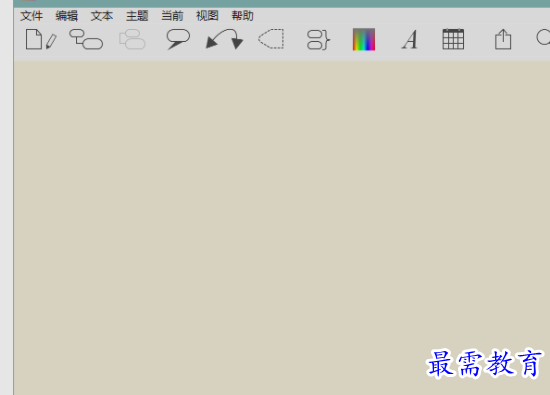Image resolution: width=550 pixels, height=395 pixels.
Task: Add a connected subtopic node
Action: coord(86,39)
